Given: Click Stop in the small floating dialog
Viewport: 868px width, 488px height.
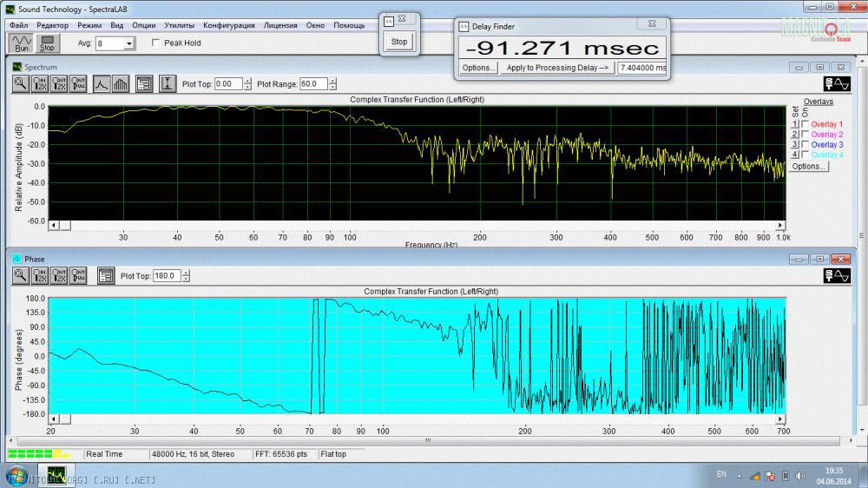Looking at the screenshot, I should pyautogui.click(x=399, y=42).
